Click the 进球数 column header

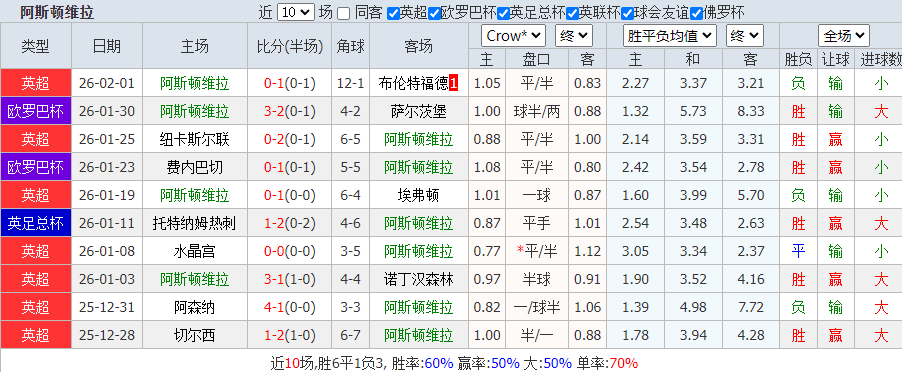(878, 59)
